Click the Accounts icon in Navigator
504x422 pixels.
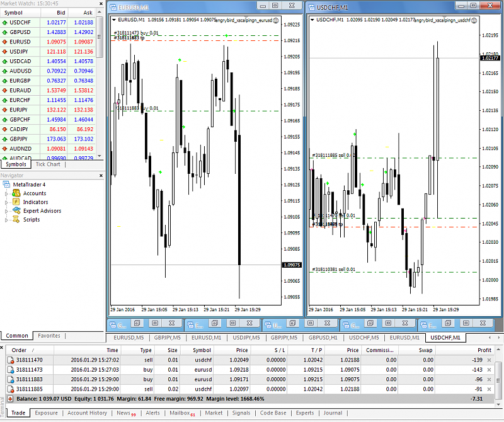tap(17, 193)
